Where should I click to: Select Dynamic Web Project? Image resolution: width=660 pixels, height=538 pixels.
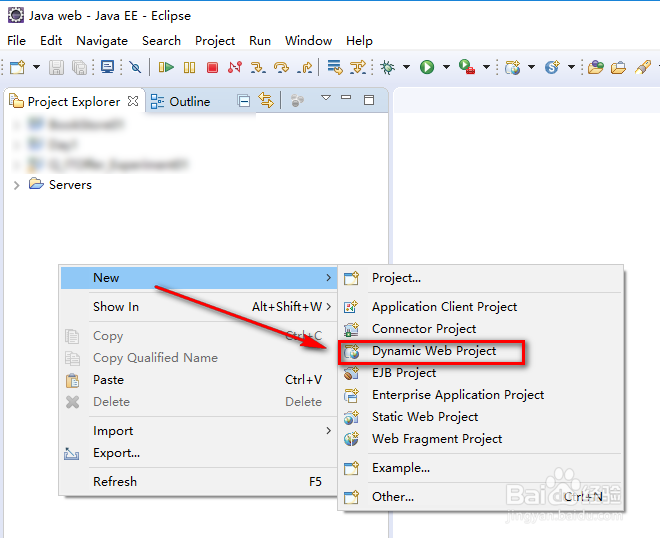click(481, 351)
